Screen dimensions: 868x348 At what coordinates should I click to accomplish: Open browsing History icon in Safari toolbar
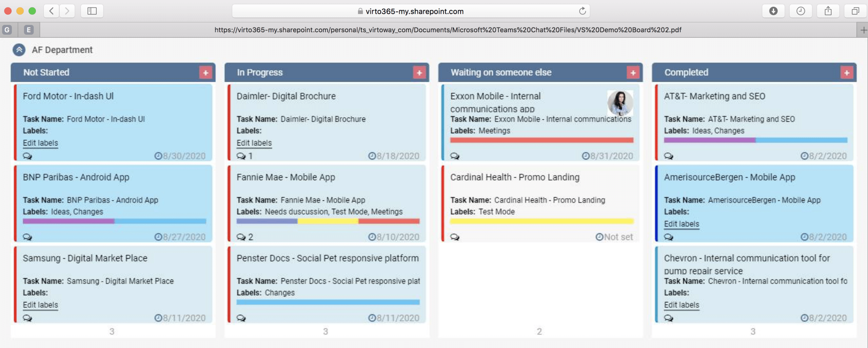pyautogui.click(x=801, y=11)
